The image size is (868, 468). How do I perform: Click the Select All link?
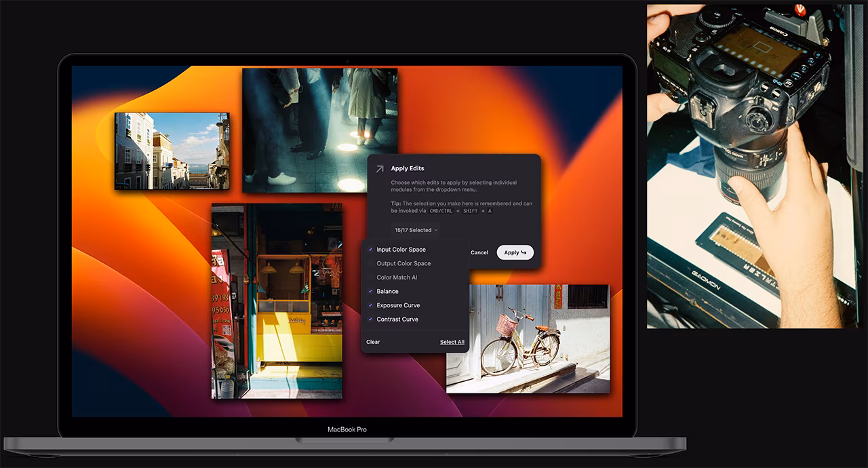pos(452,342)
